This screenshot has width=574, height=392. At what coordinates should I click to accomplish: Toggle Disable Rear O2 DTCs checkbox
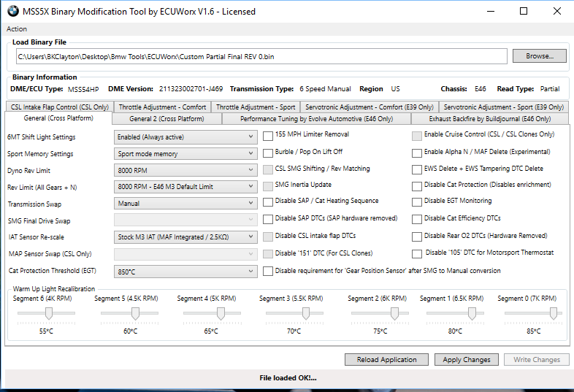point(416,237)
